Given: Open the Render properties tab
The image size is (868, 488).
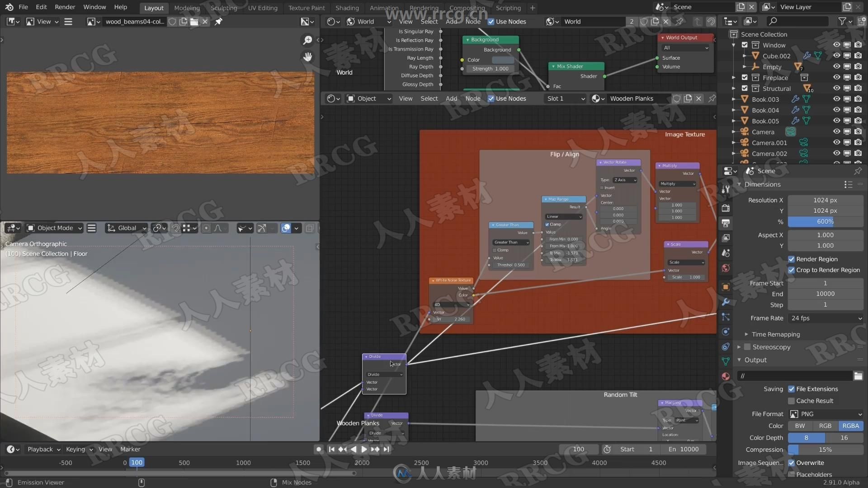Looking at the screenshot, I should (x=726, y=208).
